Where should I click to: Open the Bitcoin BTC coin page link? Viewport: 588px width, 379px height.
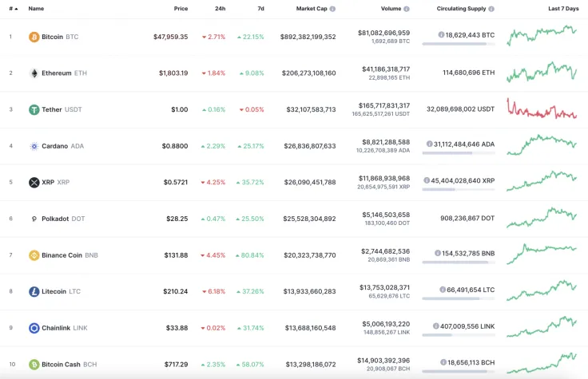(60, 37)
